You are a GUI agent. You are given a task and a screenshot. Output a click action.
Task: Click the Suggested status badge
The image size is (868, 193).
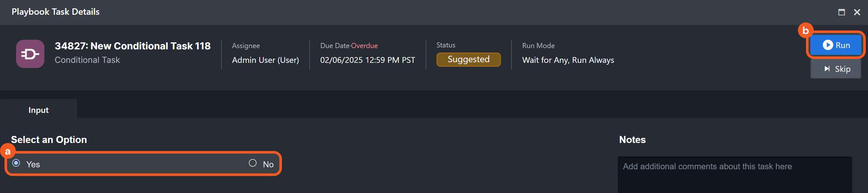[468, 59]
